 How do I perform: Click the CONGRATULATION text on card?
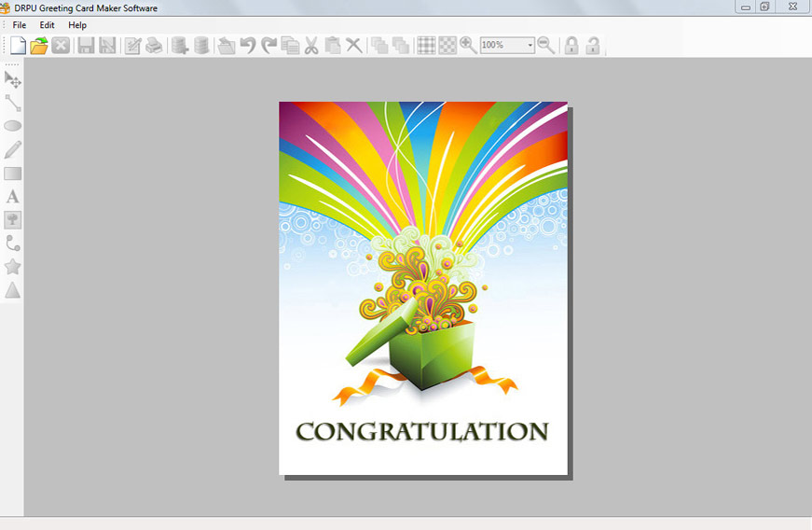point(422,432)
